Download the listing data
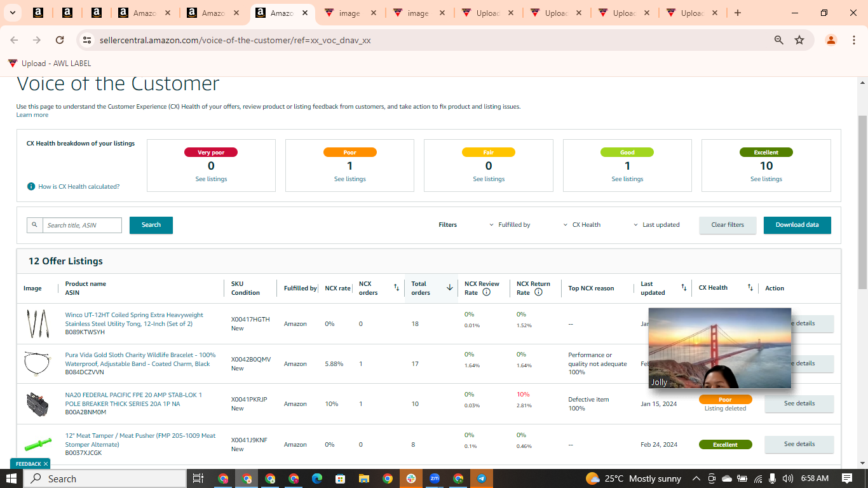The height and width of the screenshot is (488, 868). pos(797,225)
